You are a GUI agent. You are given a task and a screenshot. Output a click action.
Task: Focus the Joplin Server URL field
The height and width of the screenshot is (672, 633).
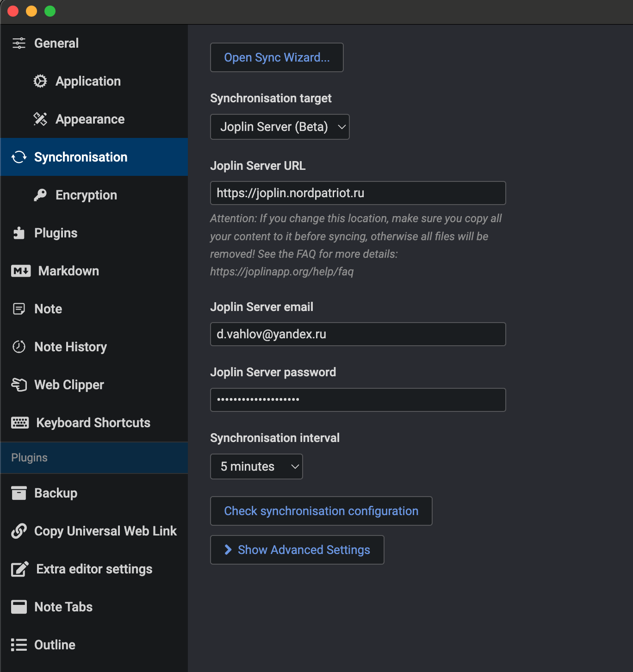[x=358, y=193]
